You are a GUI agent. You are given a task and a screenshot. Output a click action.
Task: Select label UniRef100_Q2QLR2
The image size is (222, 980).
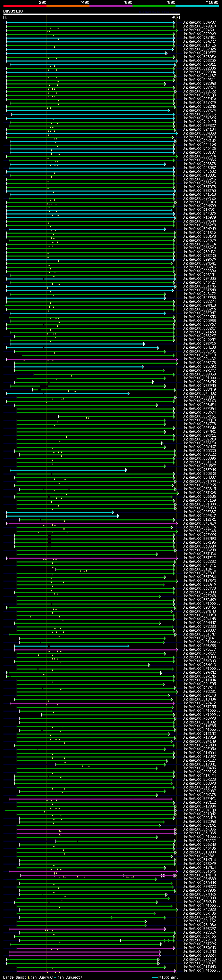pos(199,91)
